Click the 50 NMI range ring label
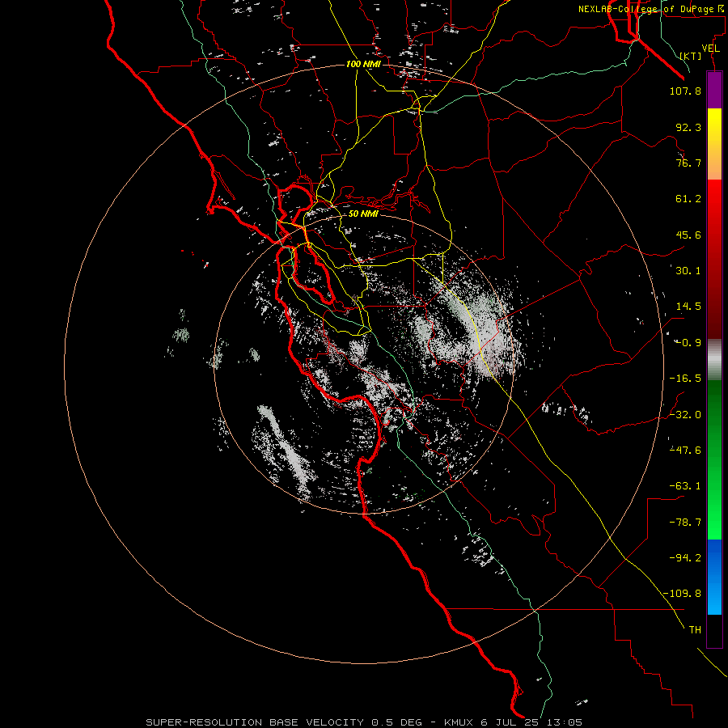728x728 pixels. (363, 214)
